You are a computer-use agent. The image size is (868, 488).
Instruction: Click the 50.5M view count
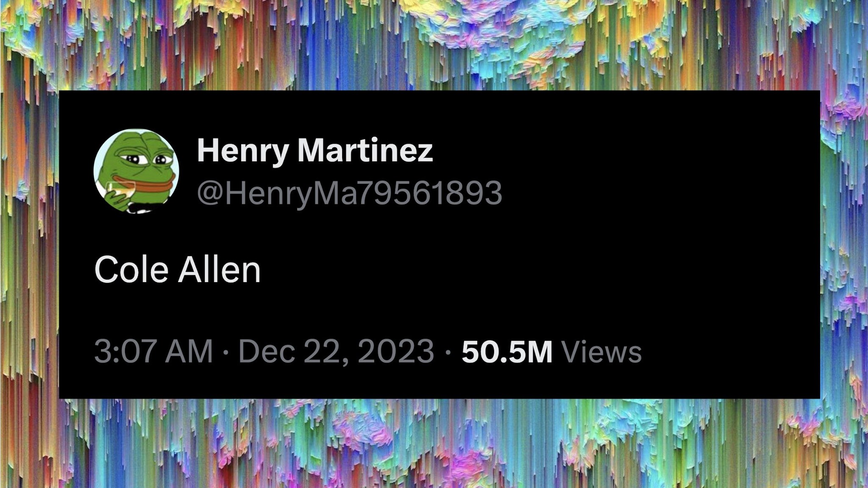click(507, 352)
